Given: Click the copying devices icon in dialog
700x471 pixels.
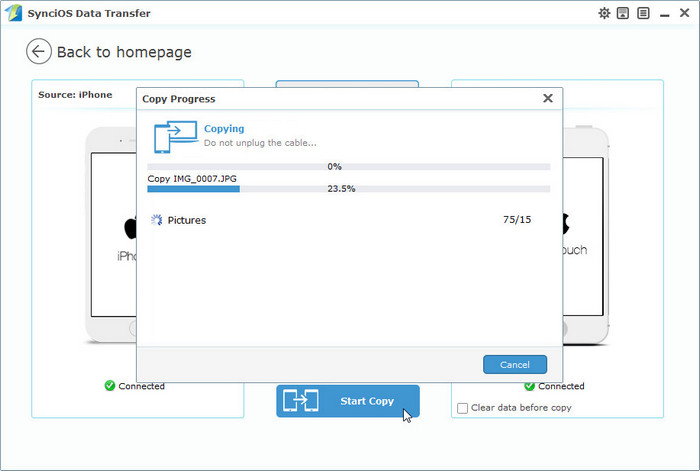Looking at the screenshot, I should [176, 137].
